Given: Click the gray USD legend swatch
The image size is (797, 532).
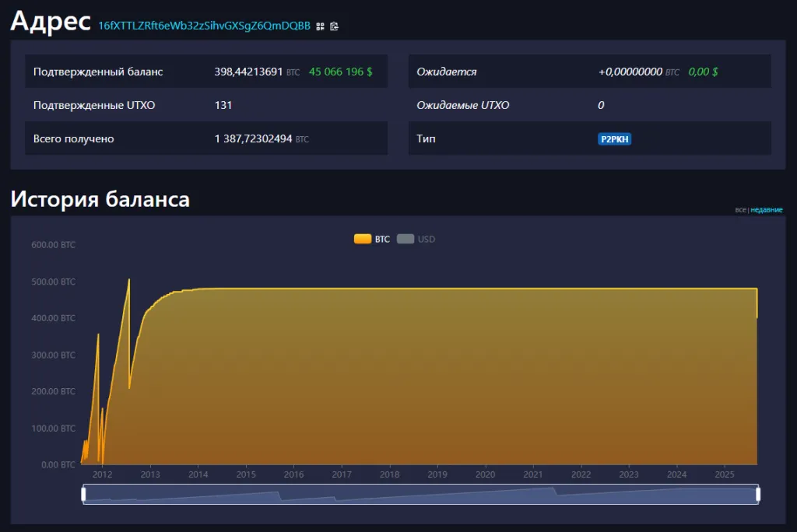Looking at the screenshot, I should coord(406,239).
